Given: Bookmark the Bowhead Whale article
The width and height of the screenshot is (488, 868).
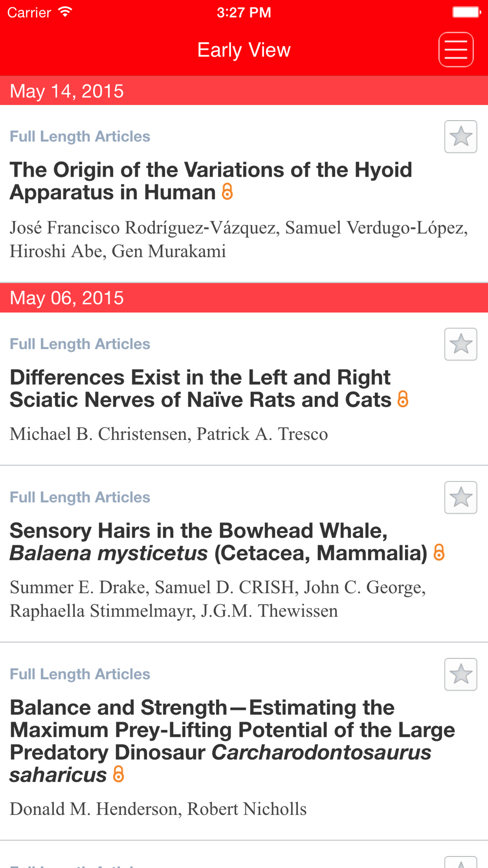Looking at the screenshot, I should tap(460, 497).
